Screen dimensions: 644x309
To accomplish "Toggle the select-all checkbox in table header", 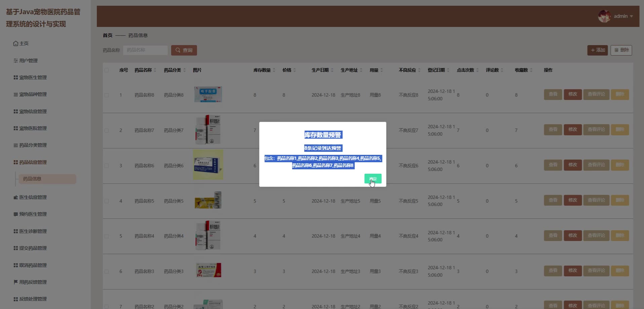I will pyautogui.click(x=107, y=70).
